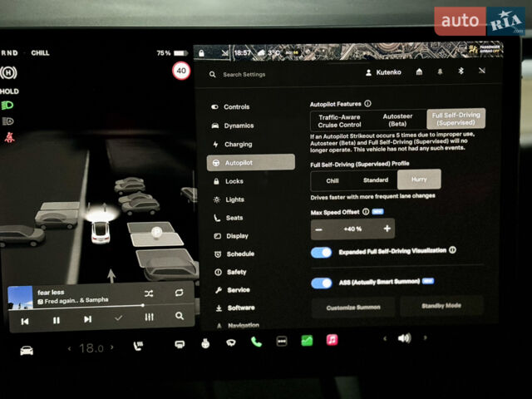Click the HomeLink garage icon in the header
532x399 pixels.
[419, 71]
